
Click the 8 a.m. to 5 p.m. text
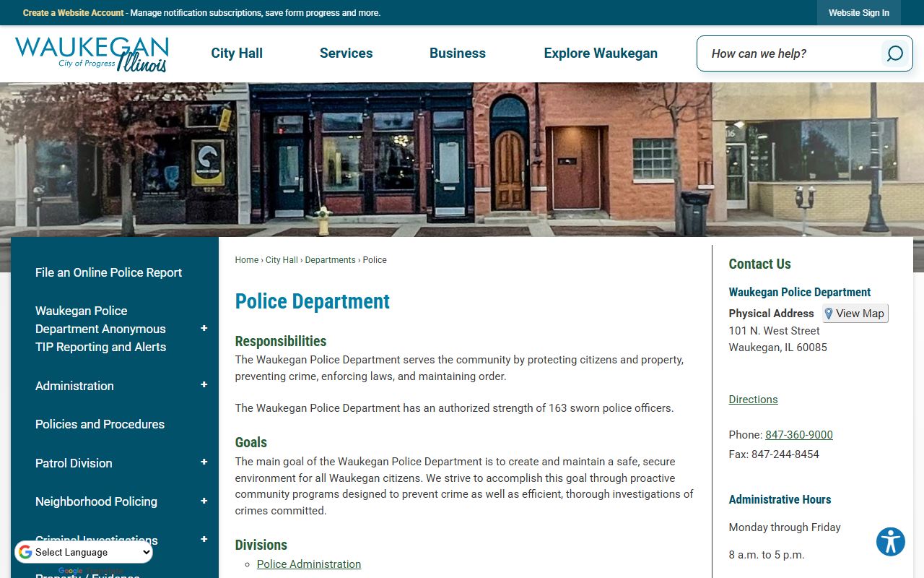point(766,555)
